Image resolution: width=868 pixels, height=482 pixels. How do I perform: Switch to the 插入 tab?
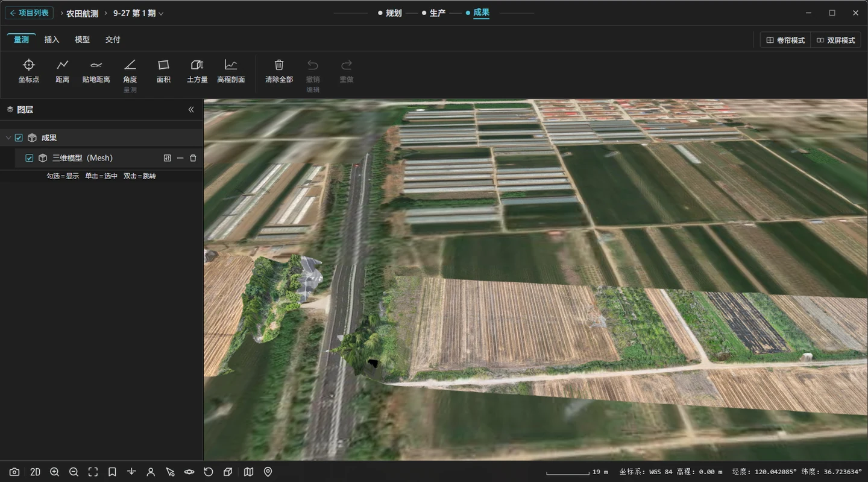52,40
